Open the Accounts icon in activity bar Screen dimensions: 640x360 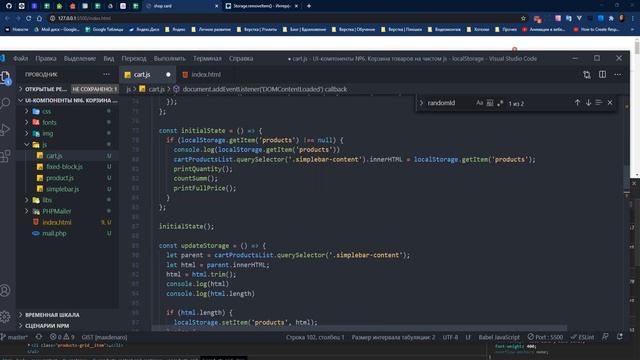click(x=6, y=290)
